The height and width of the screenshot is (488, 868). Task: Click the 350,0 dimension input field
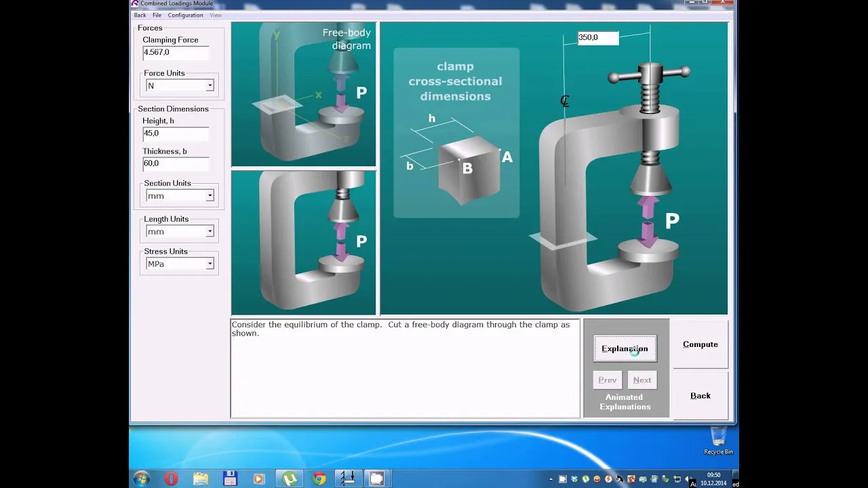click(597, 38)
